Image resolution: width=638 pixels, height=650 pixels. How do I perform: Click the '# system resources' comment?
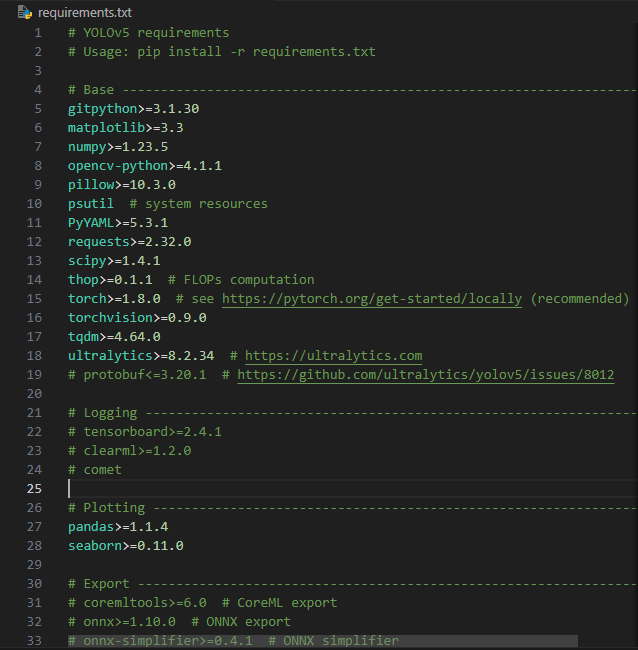coord(199,204)
